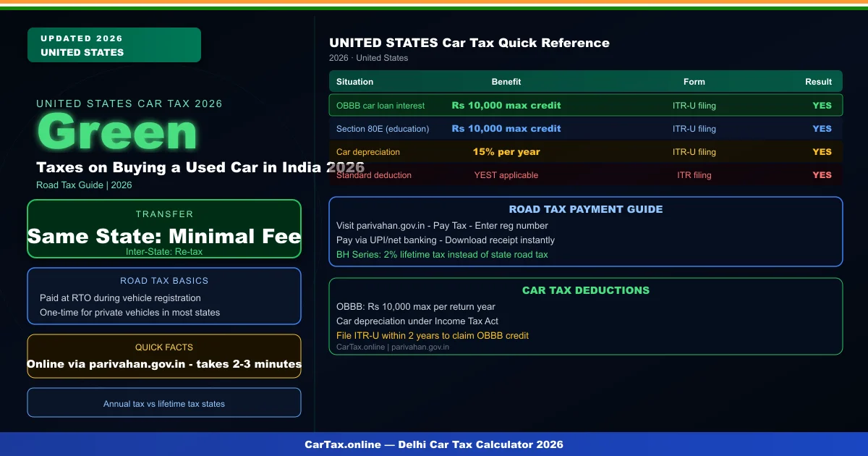Click 'Rs 10,000 max credit' in Section 80E row
The image size is (868, 456).
pos(506,129)
